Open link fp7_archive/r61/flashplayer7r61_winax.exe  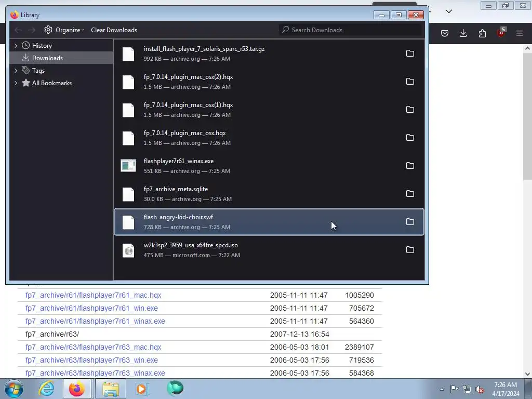[96, 321]
